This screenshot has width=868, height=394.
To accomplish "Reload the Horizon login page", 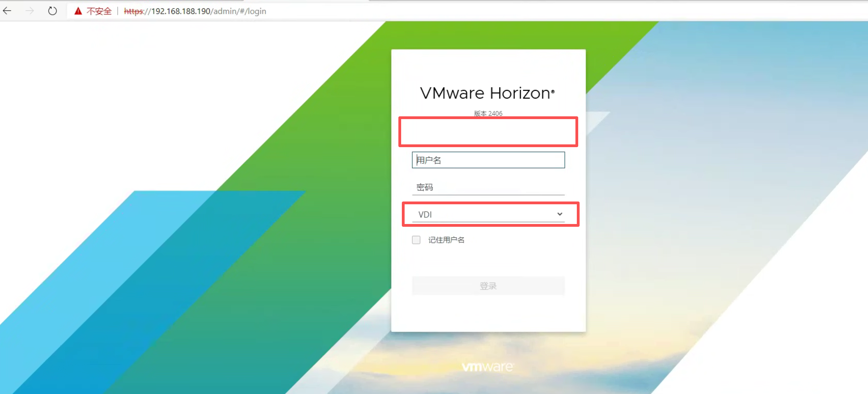I will tap(52, 11).
